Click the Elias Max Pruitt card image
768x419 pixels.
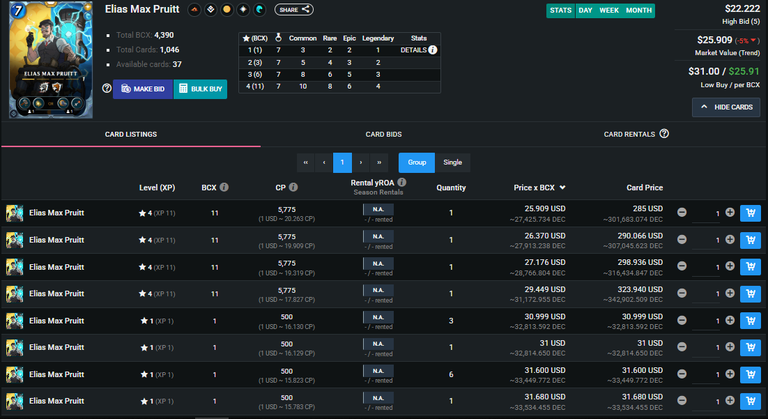(x=50, y=59)
